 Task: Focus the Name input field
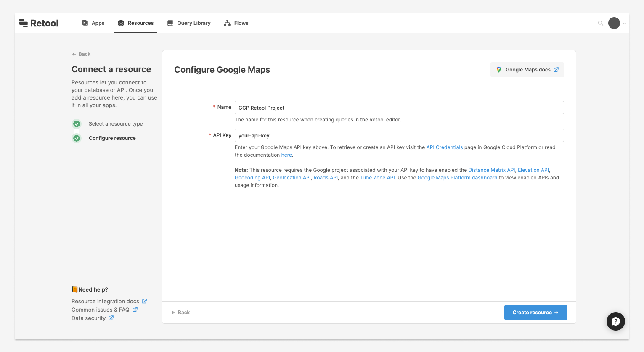399,108
